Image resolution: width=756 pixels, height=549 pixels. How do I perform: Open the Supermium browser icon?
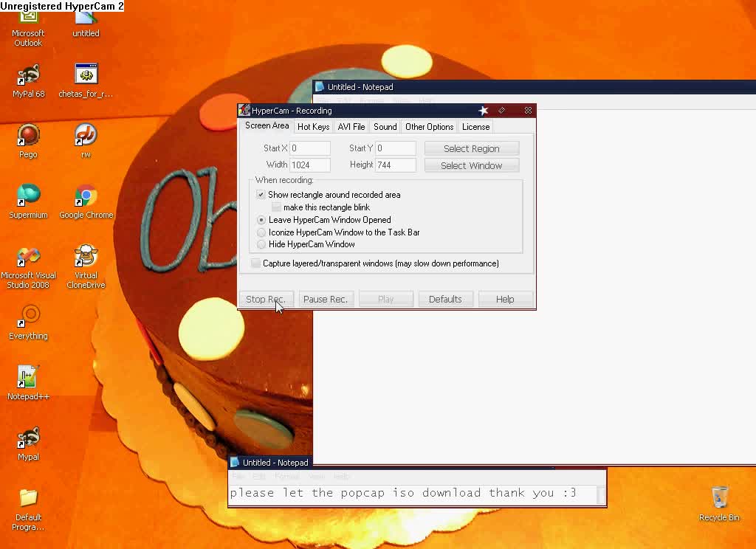[x=29, y=202]
